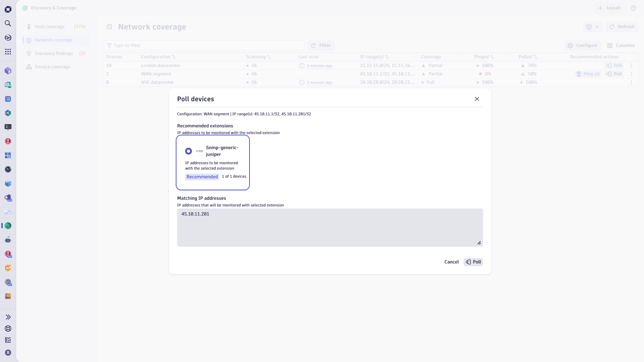Screen dimensions: 644x362
Task: Expand the sidebar with double chevron icon
Action: [x=8, y=317]
